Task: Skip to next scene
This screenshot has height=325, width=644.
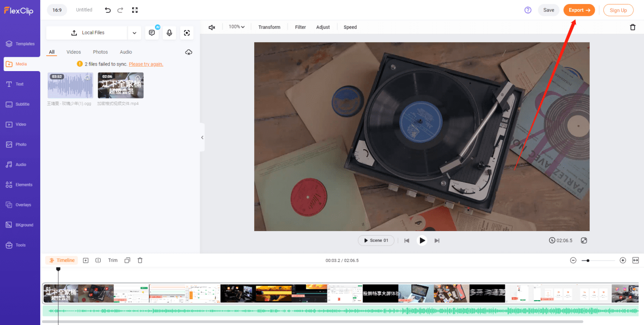Action: [x=437, y=240]
